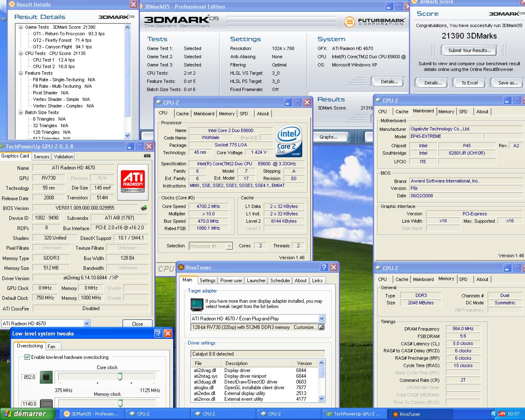Open About tab in CPU-Z memory window
This screenshot has width=525, height=420.
pos(482,279)
